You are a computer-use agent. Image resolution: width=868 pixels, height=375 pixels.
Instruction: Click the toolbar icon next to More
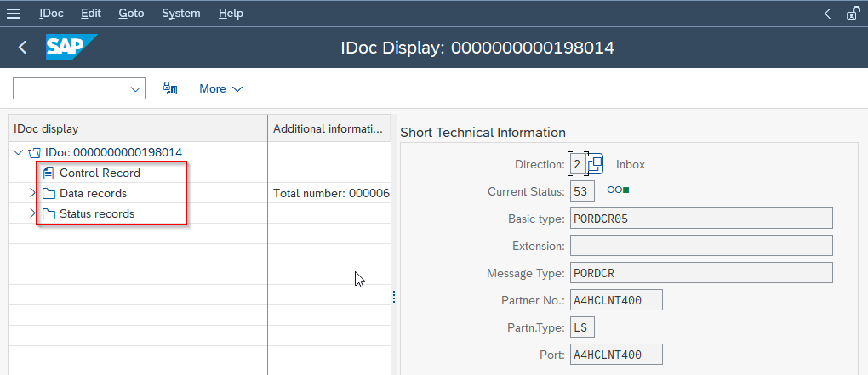point(170,88)
